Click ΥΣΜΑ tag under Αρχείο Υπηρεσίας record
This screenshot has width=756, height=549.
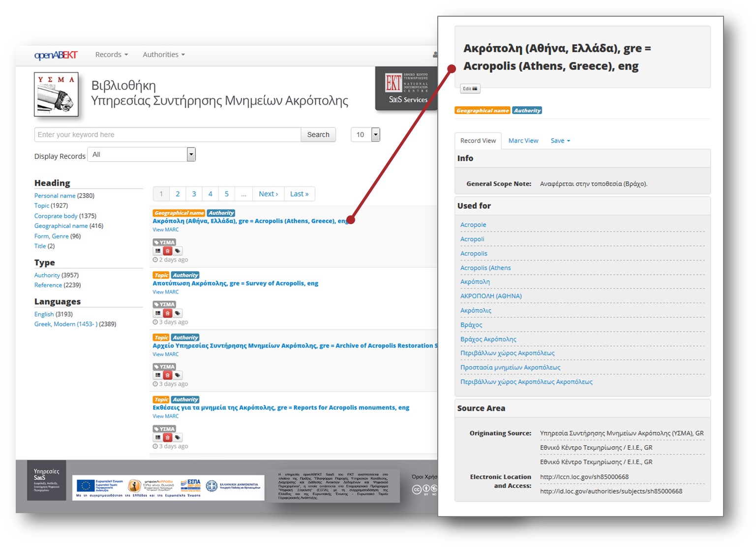(x=164, y=367)
